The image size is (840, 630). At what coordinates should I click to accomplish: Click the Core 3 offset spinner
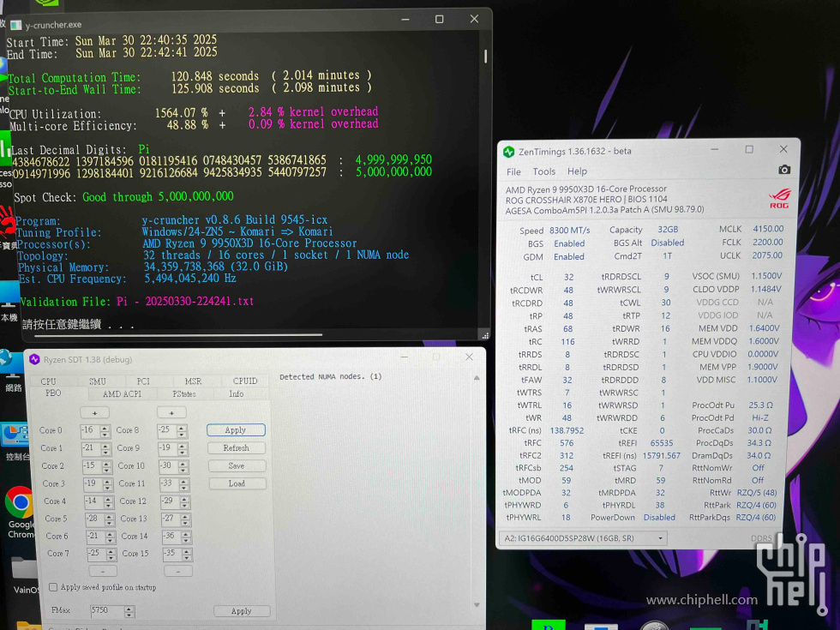[98, 483]
